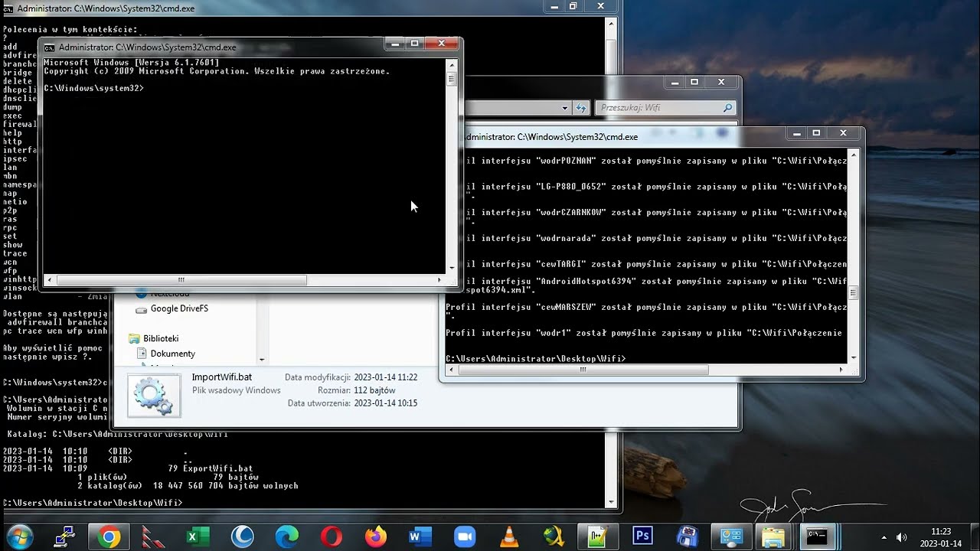Screen dimensions: 980x551
Task: Click front cmd vertical scroll down arrow
Action: 452,268
